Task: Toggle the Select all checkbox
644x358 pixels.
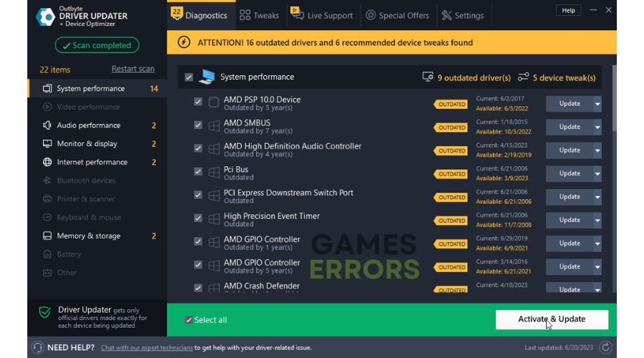Action: (188, 320)
